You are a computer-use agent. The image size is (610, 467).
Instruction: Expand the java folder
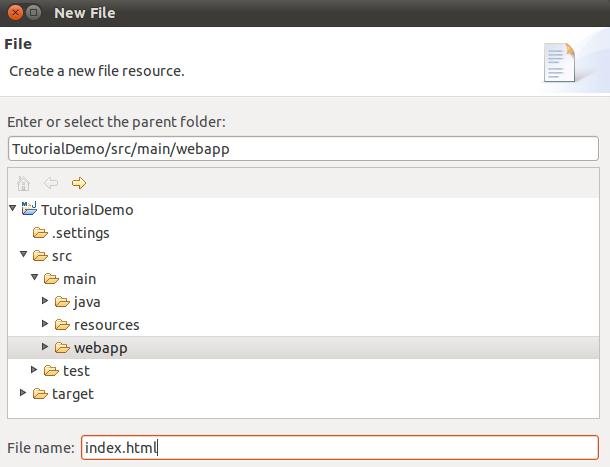pyautogui.click(x=45, y=300)
